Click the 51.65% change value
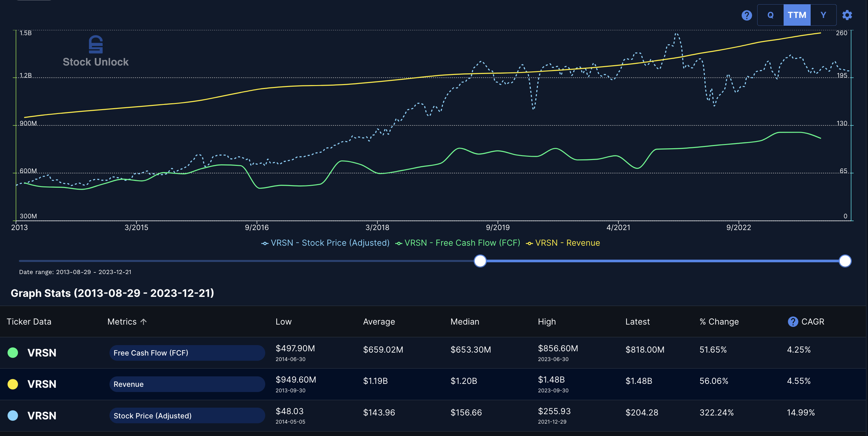 (713, 350)
